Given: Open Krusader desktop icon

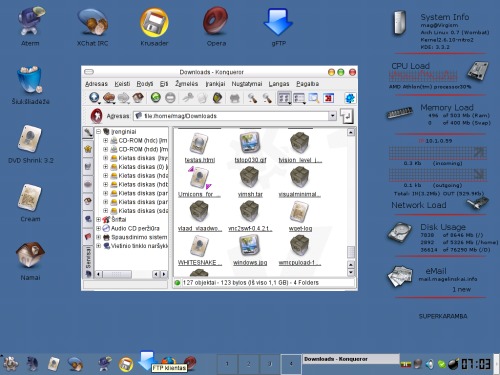Looking at the screenshot, I should [x=154, y=27].
